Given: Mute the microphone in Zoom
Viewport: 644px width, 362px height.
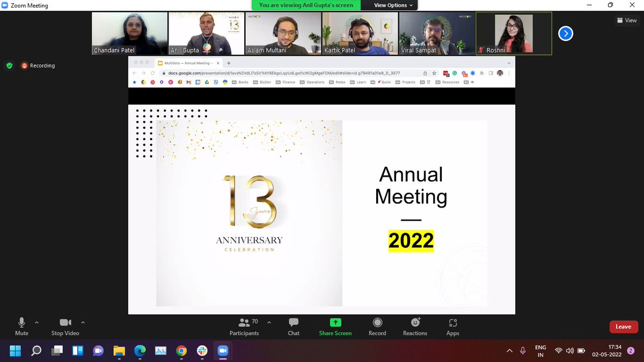Looking at the screenshot, I should 21,327.
